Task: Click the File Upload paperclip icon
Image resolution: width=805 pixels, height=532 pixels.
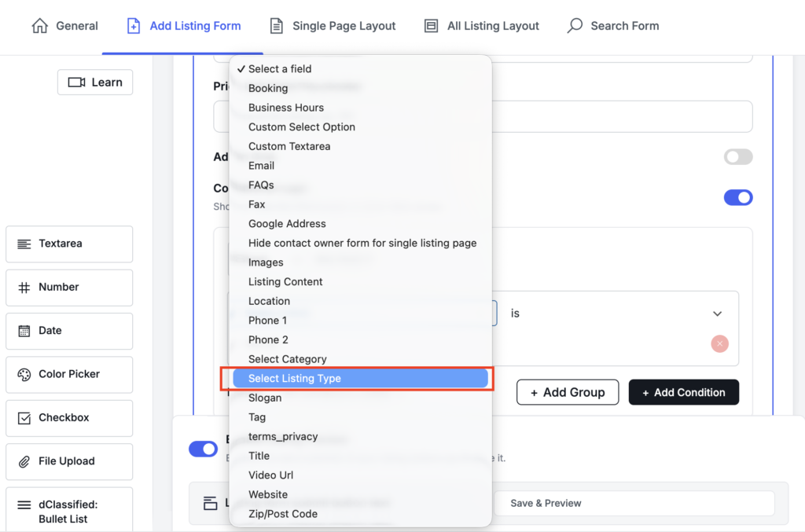Action: 24,461
